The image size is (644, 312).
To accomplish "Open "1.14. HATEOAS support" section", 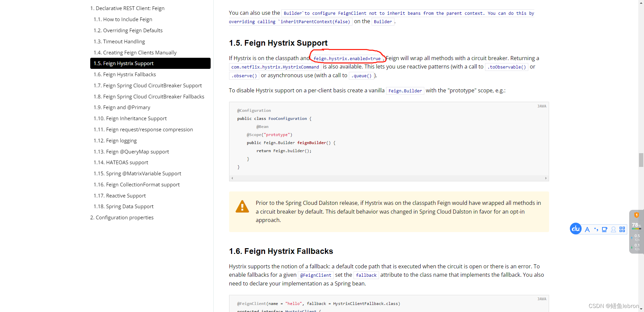I will coord(121,162).
